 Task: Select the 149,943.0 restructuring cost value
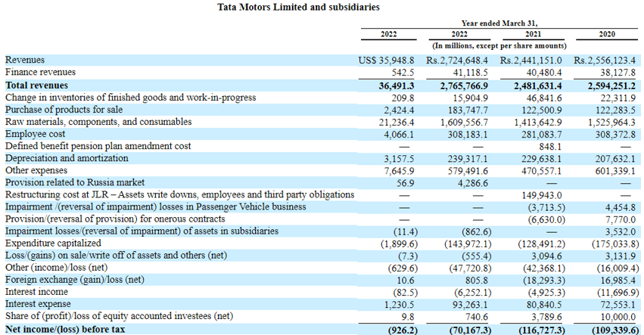point(542,195)
